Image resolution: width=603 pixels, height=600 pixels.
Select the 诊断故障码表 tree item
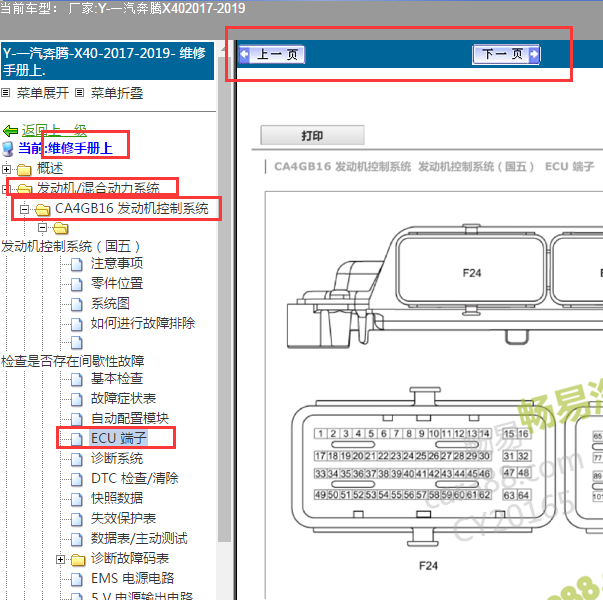pyautogui.click(x=130, y=558)
